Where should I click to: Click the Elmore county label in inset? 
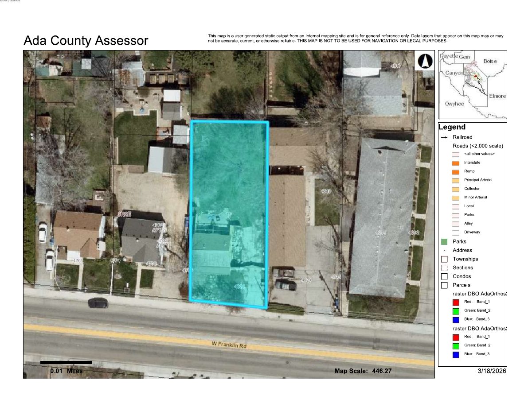coord(497,96)
